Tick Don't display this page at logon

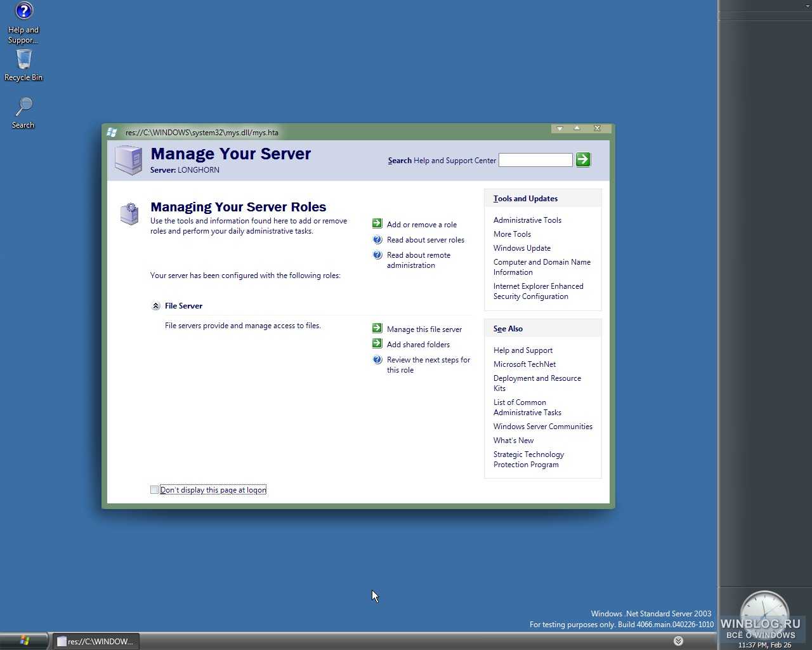point(154,489)
